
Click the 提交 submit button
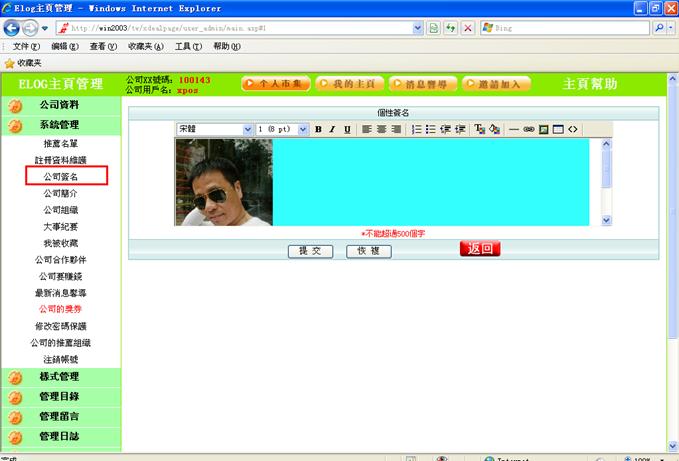[310, 251]
